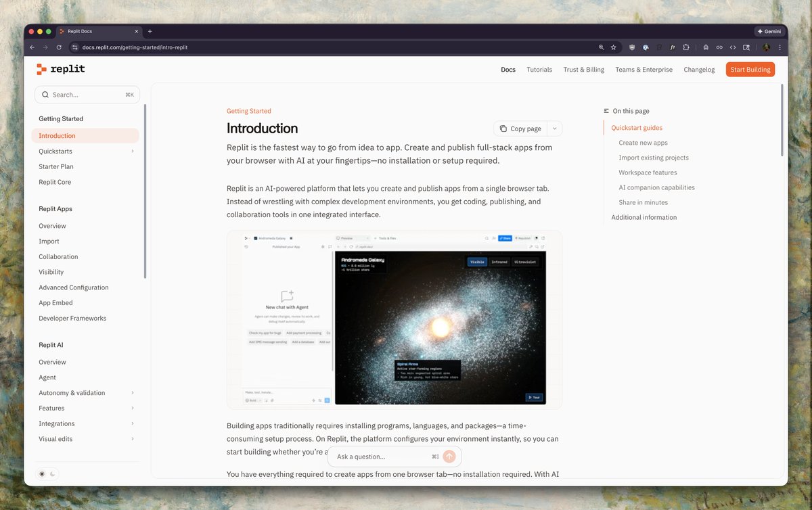Open the Changelog navigation tab

coord(699,70)
